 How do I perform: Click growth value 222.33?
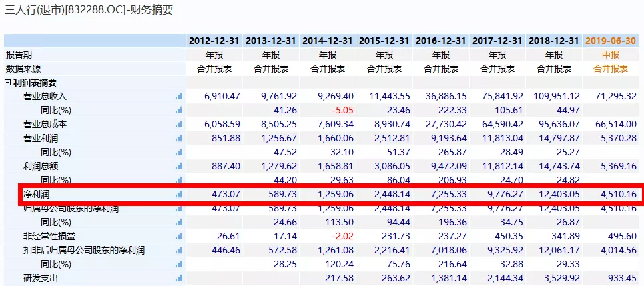point(453,111)
